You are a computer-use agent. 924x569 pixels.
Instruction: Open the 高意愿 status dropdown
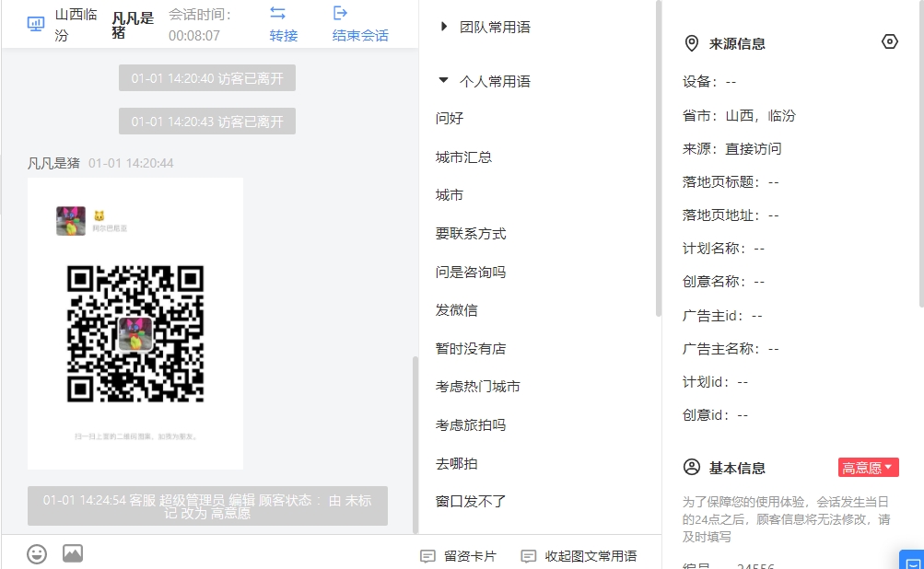point(868,467)
